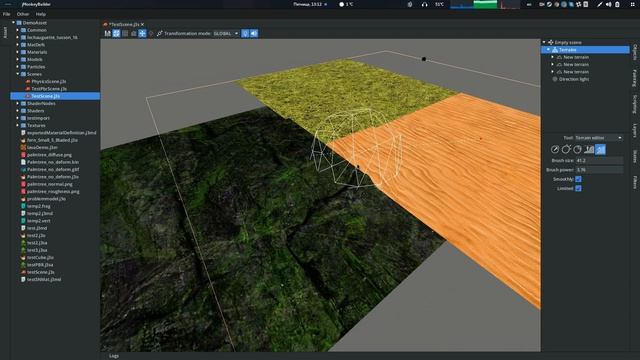Open the Other menu
640x360 pixels.
[23, 14]
